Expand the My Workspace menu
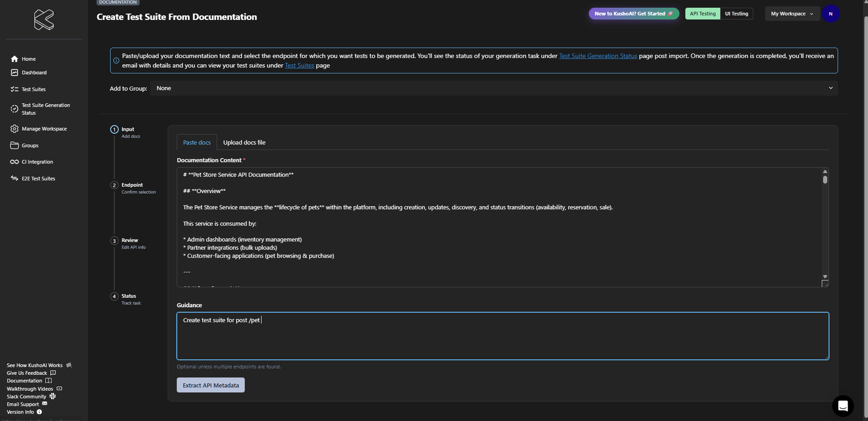 click(792, 14)
